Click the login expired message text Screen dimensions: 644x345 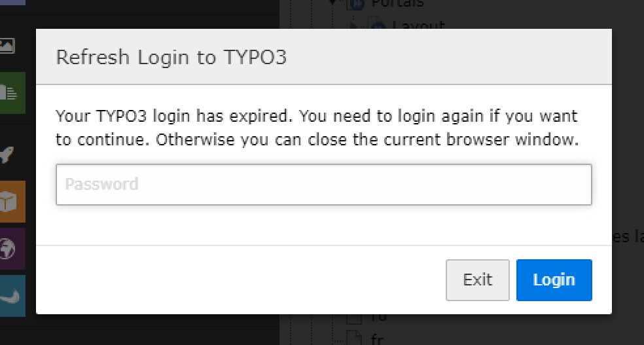click(317, 128)
